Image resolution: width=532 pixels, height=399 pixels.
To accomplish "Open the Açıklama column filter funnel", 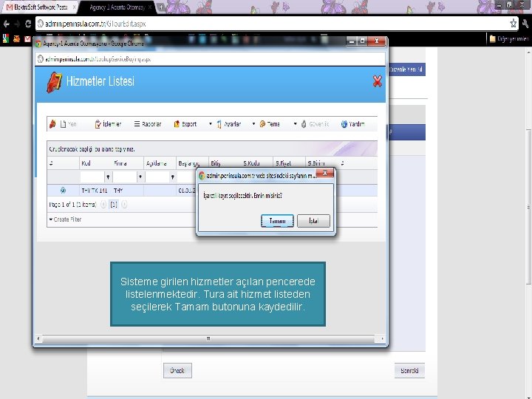I will pos(172,177).
